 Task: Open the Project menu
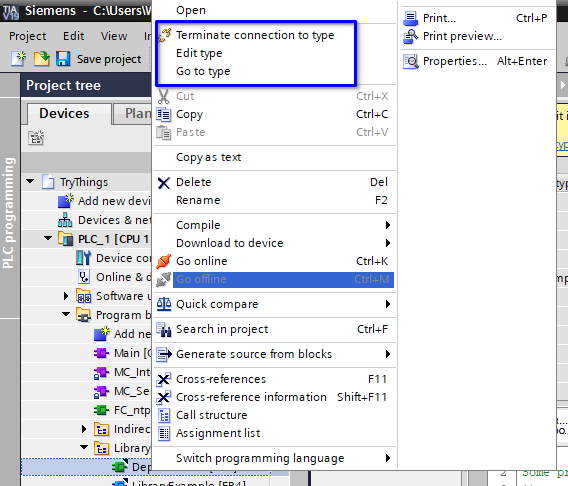(28, 36)
